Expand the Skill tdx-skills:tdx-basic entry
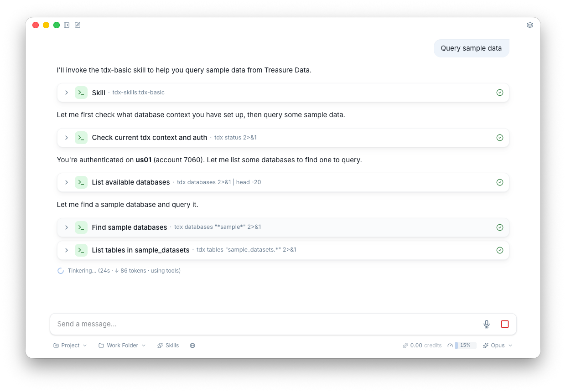This screenshot has height=392, width=566. coord(67,93)
